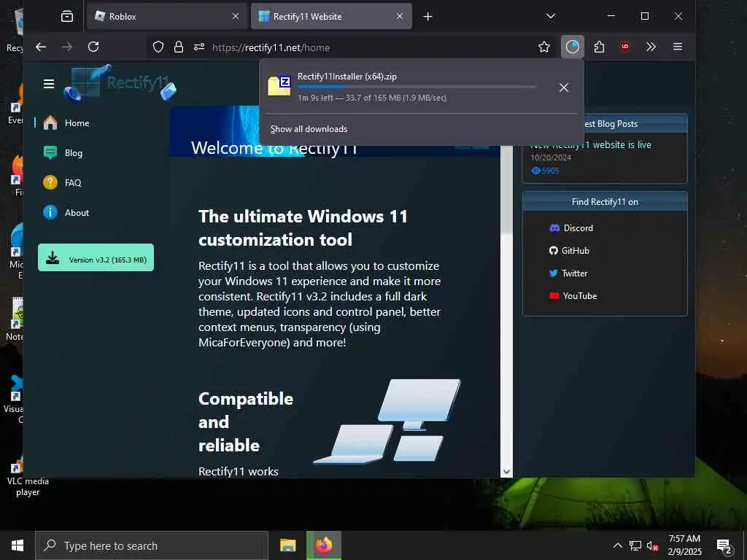The width and height of the screenshot is (747, 560).
Task: Expand more tools with the double-chevron icon
Action: [651, 47]
